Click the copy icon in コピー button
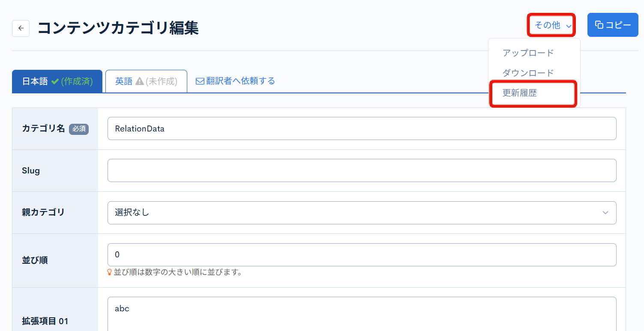This screenshot has height=331, width=644. pyautogui.click(x=599, y=25)
